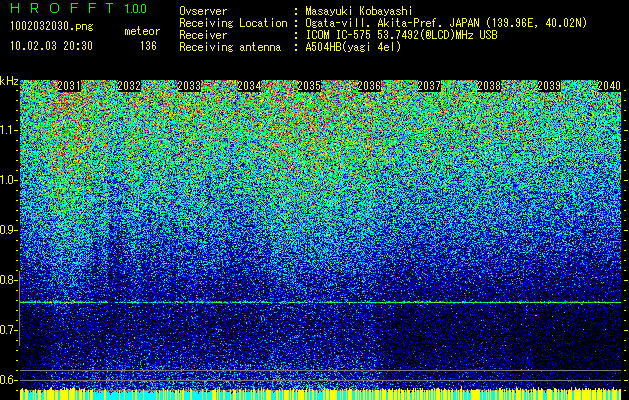Click the date-time 10.02.03 20:30
Screen dimensions: 629x400
pyautogui.click(x=51, y=46)
